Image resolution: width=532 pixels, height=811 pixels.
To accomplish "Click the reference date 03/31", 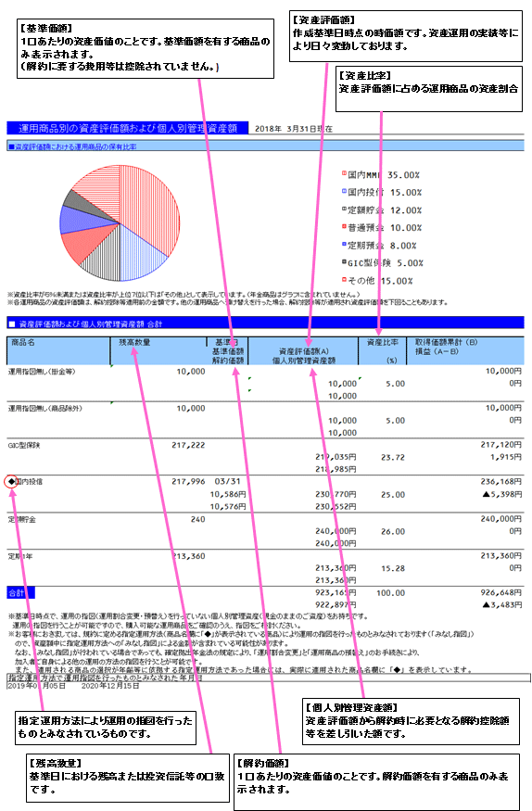I will coord(227,482).
